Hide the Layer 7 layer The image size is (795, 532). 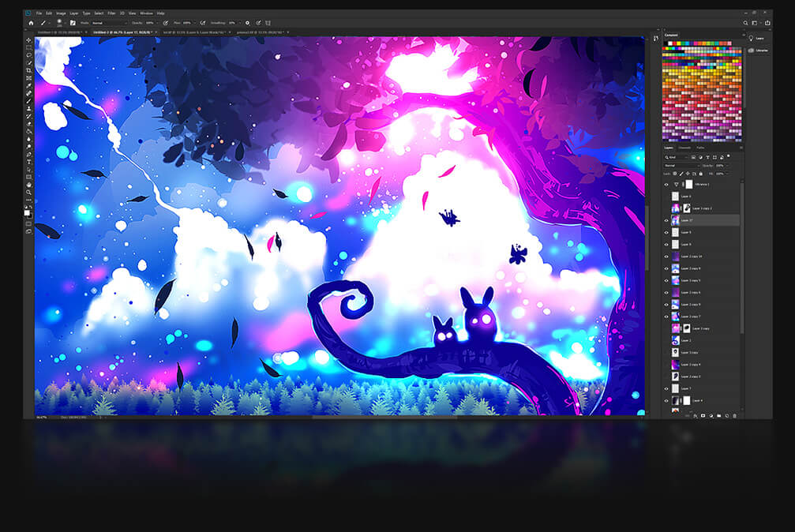coord(666,388)
